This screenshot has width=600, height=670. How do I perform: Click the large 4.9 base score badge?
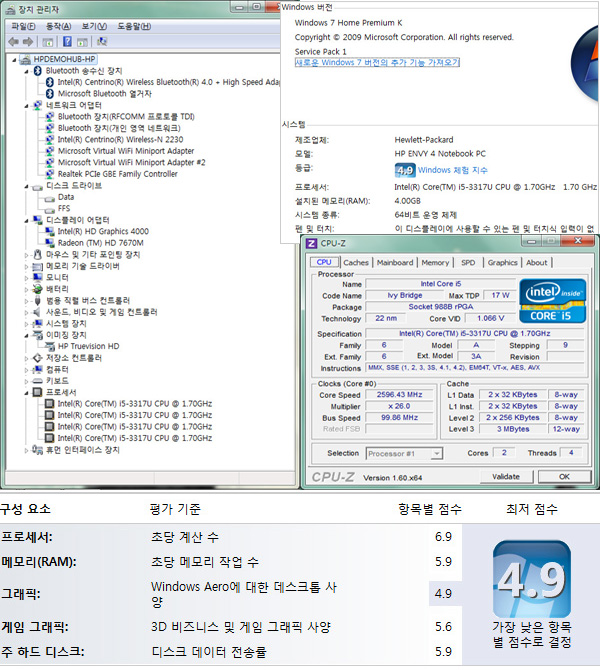click(x=532, y=579)
